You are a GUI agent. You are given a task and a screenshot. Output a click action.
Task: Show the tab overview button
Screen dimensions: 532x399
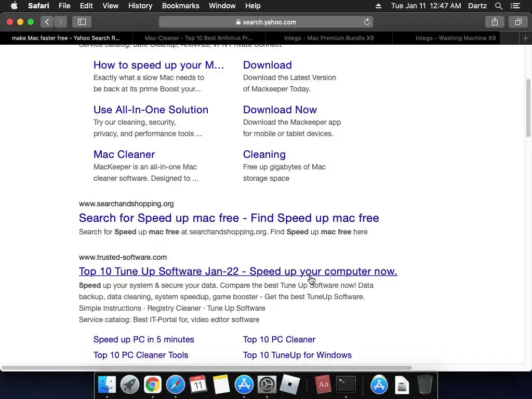coord(518,22)
